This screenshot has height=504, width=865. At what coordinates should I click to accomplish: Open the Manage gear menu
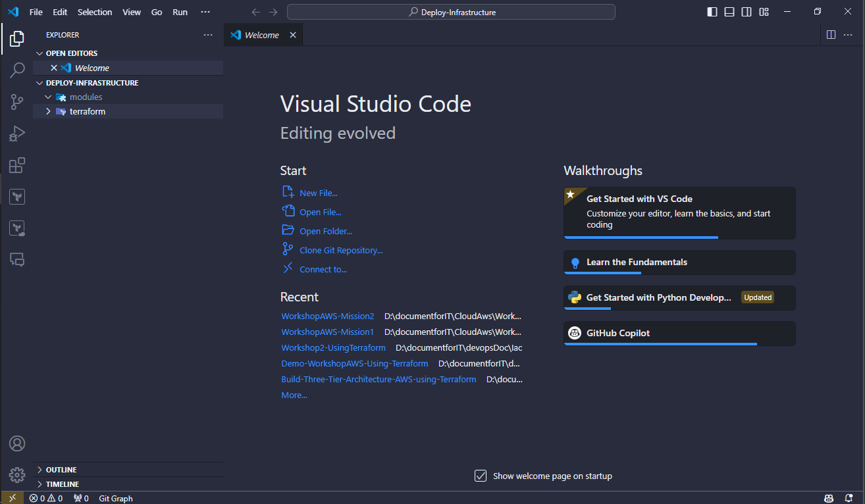point(17,474)
